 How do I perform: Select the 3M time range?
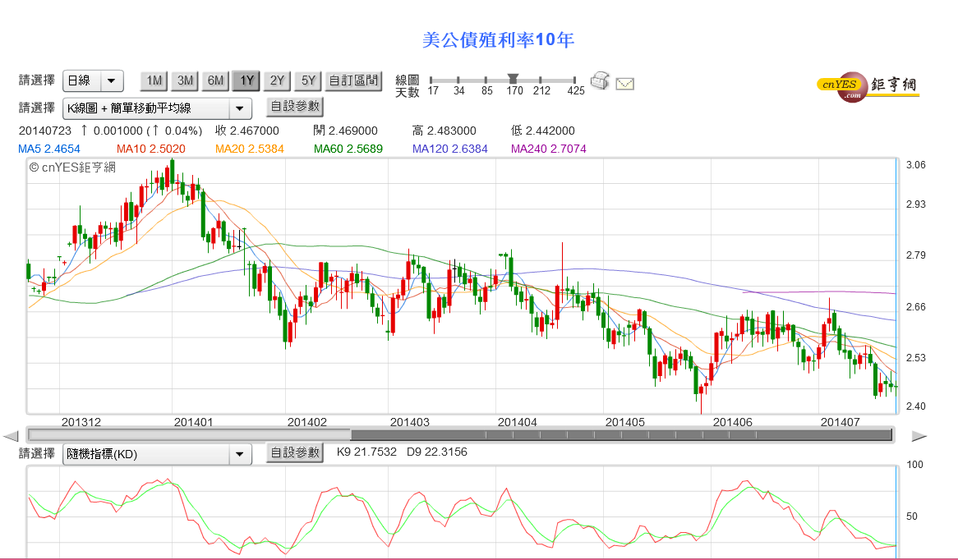coord(185,80)
